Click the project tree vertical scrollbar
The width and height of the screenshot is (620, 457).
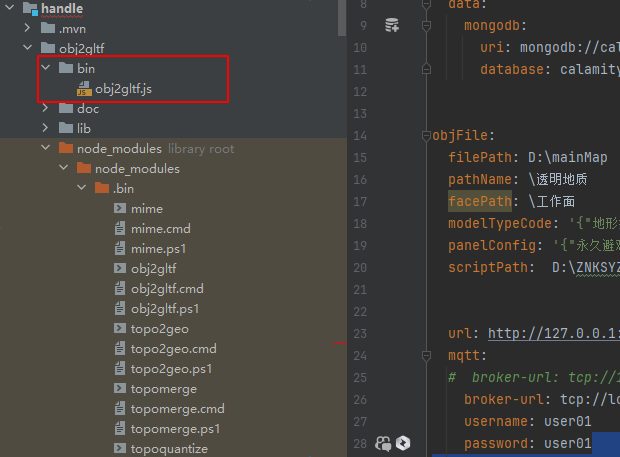342,18
